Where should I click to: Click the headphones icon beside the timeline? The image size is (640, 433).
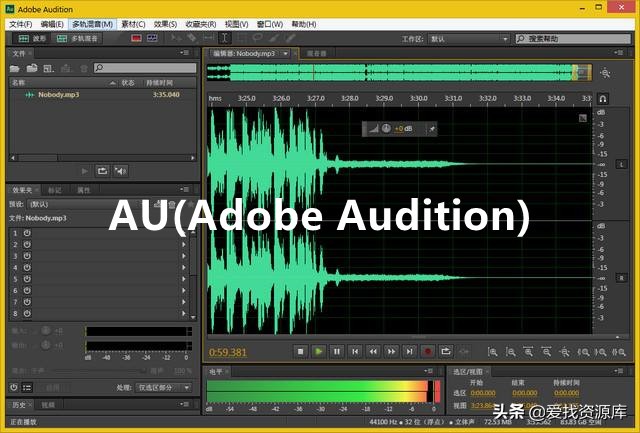(603, 99)
